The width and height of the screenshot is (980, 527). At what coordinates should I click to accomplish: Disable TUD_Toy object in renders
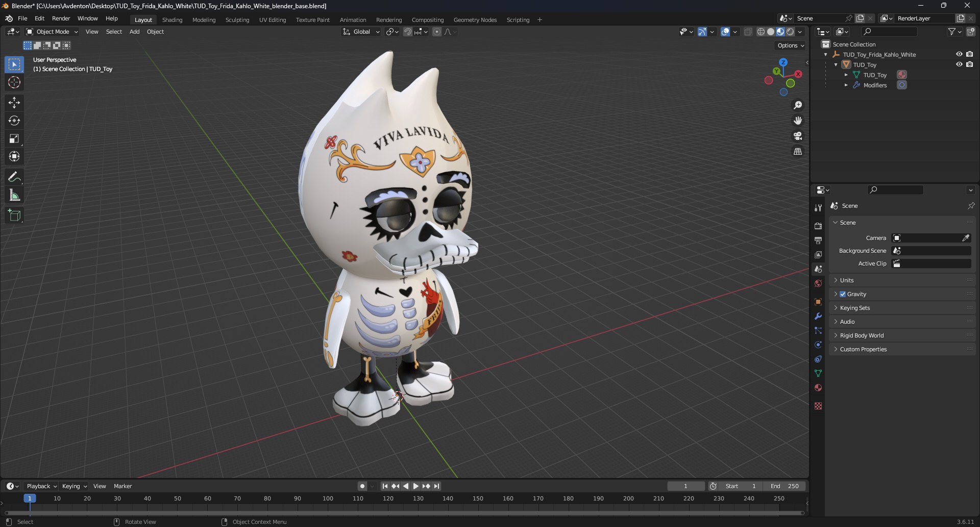tap(969, 64)
